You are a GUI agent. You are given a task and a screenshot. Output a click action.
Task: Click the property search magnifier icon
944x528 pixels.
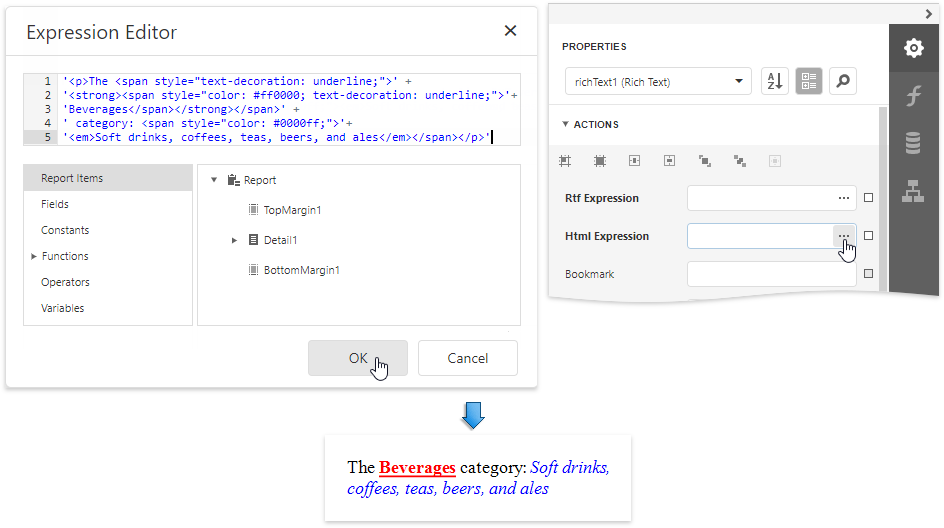(x=843, y=82)
